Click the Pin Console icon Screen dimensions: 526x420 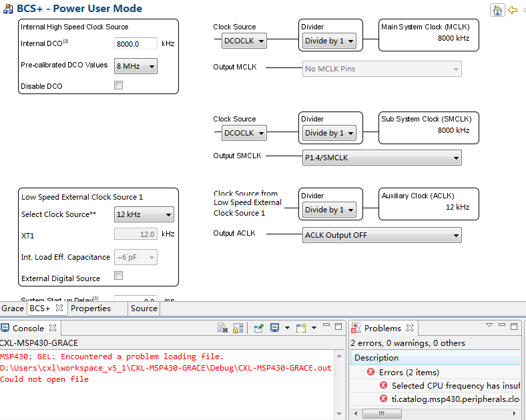pyautogui.click(x=258, y=328)
